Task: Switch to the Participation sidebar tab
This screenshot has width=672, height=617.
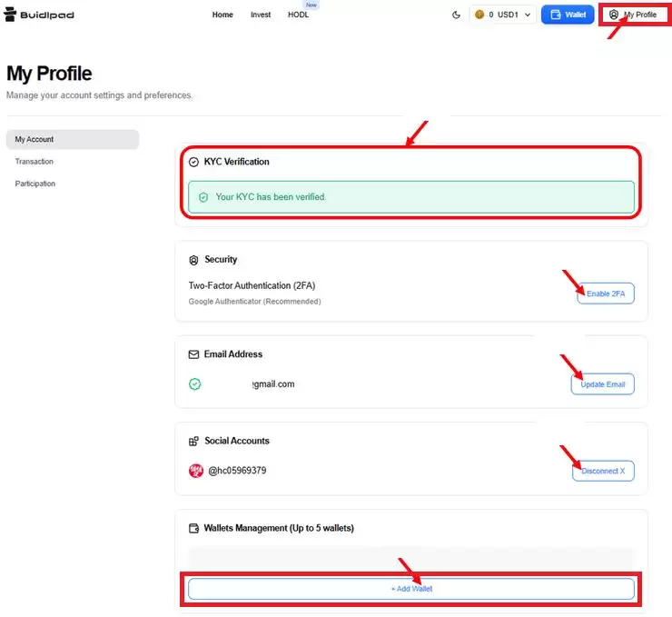Action: [x=35, y=184]
